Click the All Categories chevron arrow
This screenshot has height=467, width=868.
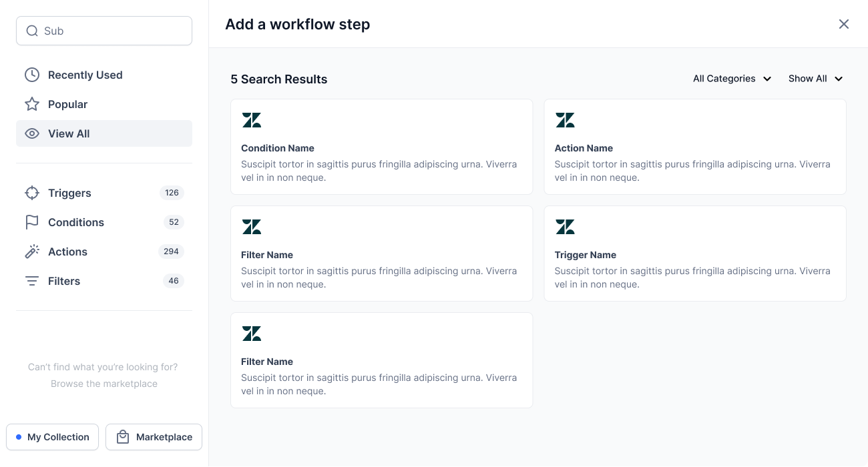(x=767, y=79)
